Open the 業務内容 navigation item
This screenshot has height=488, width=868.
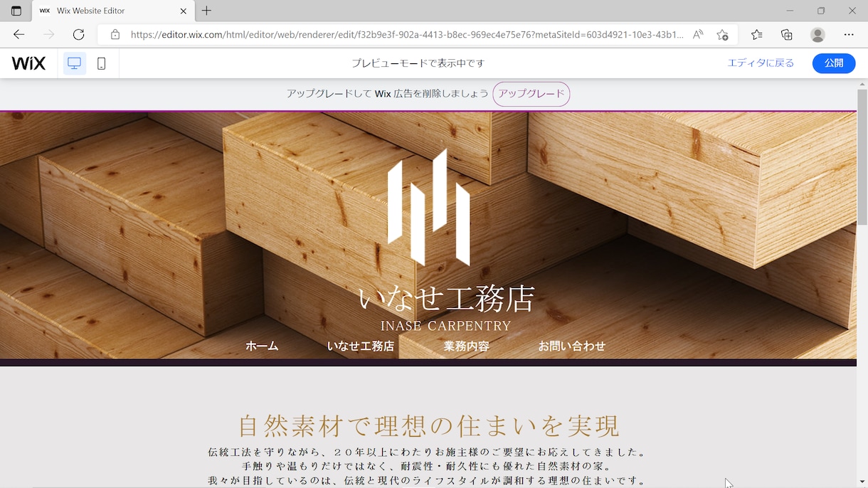click(x=467, y=346)
